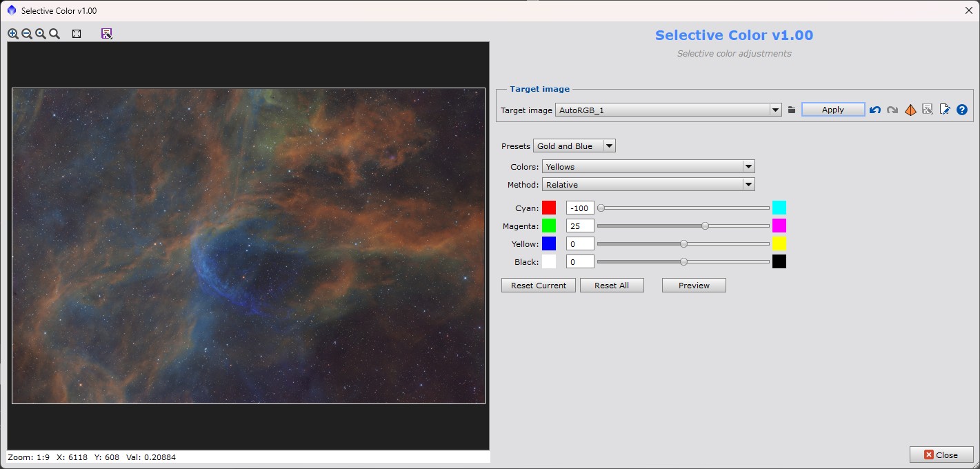Open the Target image dropdown AutoRGB_1

pos(668,110)
